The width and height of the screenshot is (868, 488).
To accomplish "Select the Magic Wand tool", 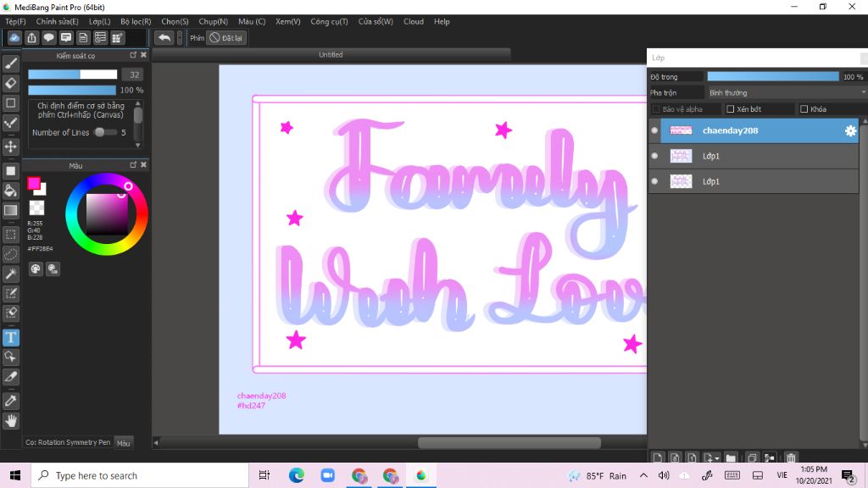I will point(10,274).
